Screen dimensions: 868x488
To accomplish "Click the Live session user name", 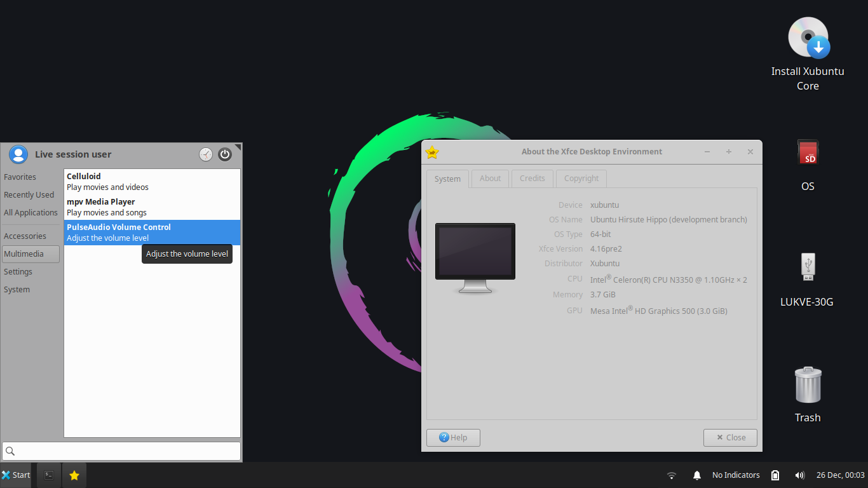I will tap(73, 154).
